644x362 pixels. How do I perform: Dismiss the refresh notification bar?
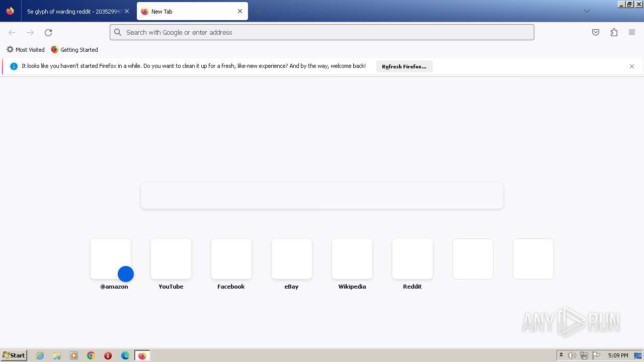click(632, 66)
